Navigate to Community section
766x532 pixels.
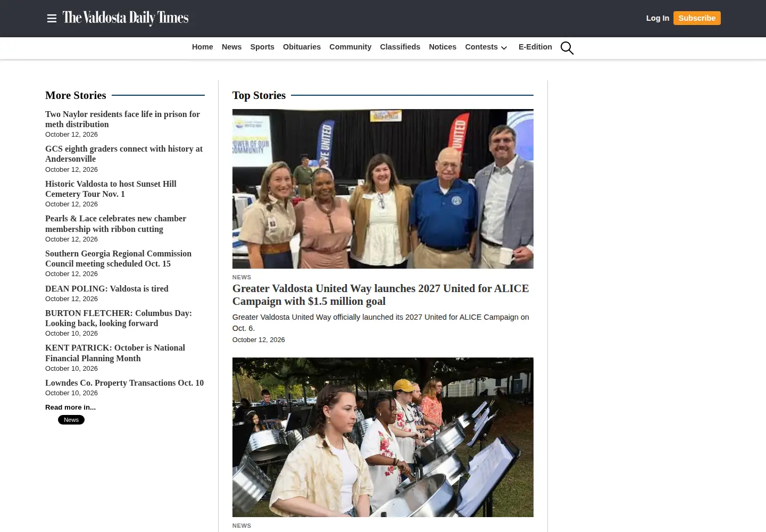coord(350,47)
